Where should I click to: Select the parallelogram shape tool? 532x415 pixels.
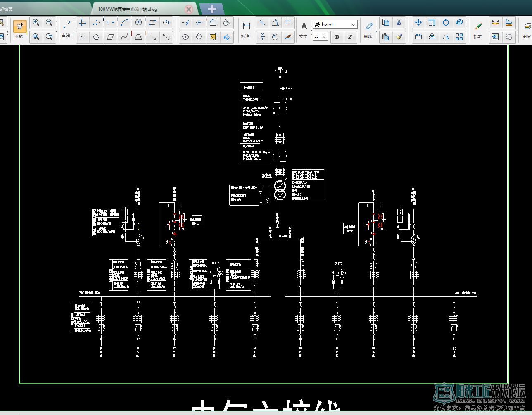[110, 37]
